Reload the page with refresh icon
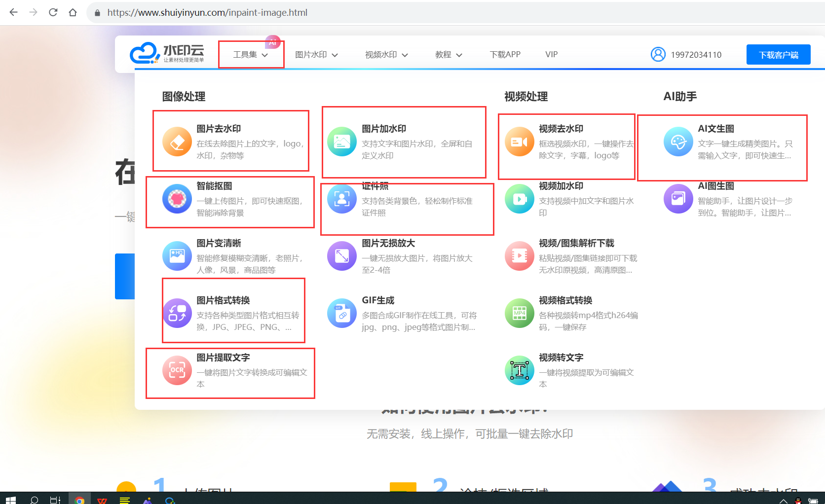The image size is (825, 504). coord(53,12)
